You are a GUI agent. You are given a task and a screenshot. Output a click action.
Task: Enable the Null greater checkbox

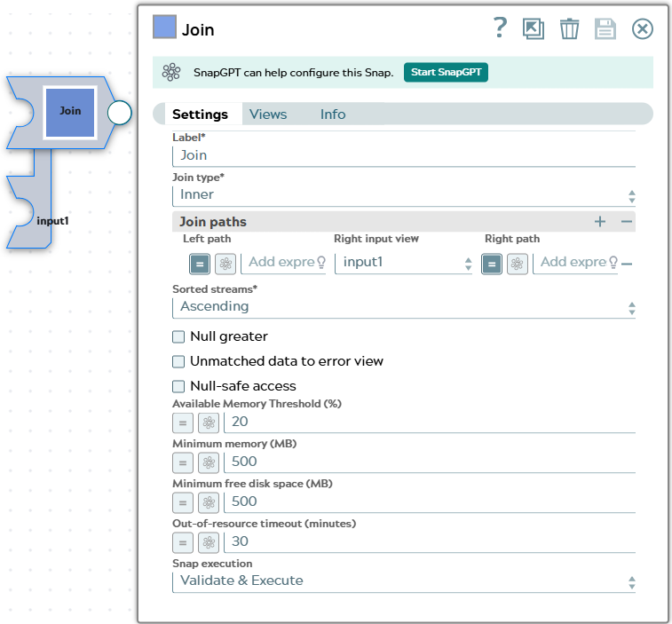(178, 337)
